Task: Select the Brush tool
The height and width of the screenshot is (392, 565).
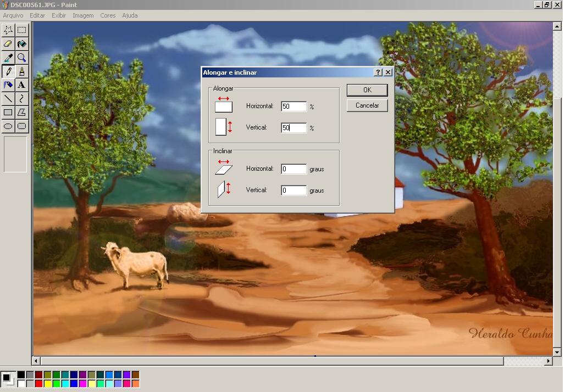Action: point(21,71)
